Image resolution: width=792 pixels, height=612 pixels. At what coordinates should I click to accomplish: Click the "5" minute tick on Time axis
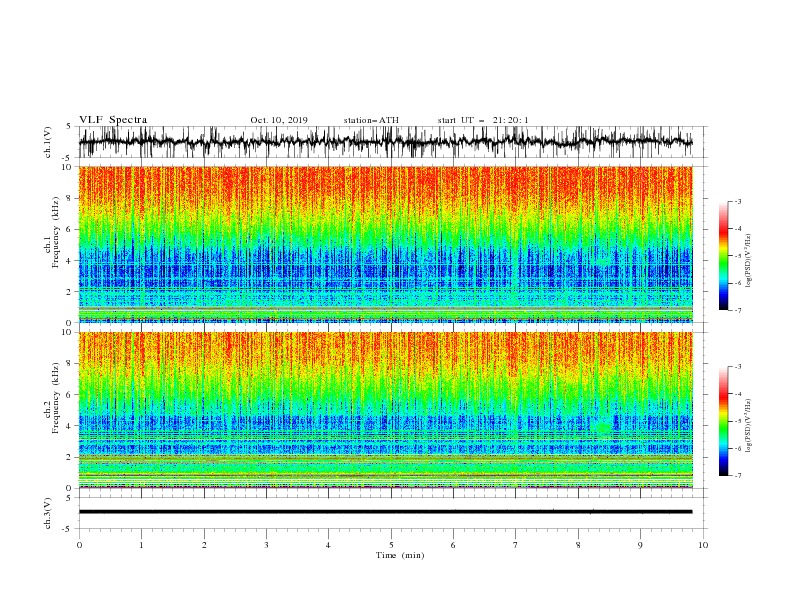[x=391, y=545]
